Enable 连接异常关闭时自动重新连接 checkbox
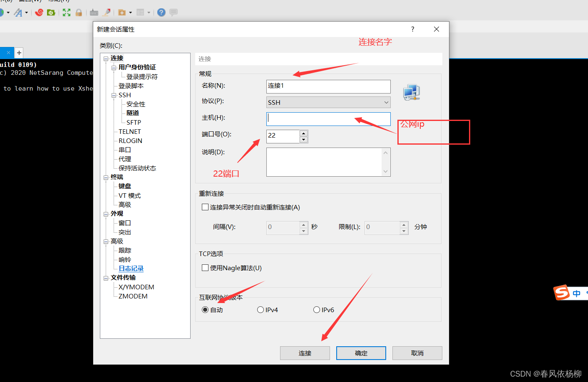 pyautogui.click(x=205, y=207)
